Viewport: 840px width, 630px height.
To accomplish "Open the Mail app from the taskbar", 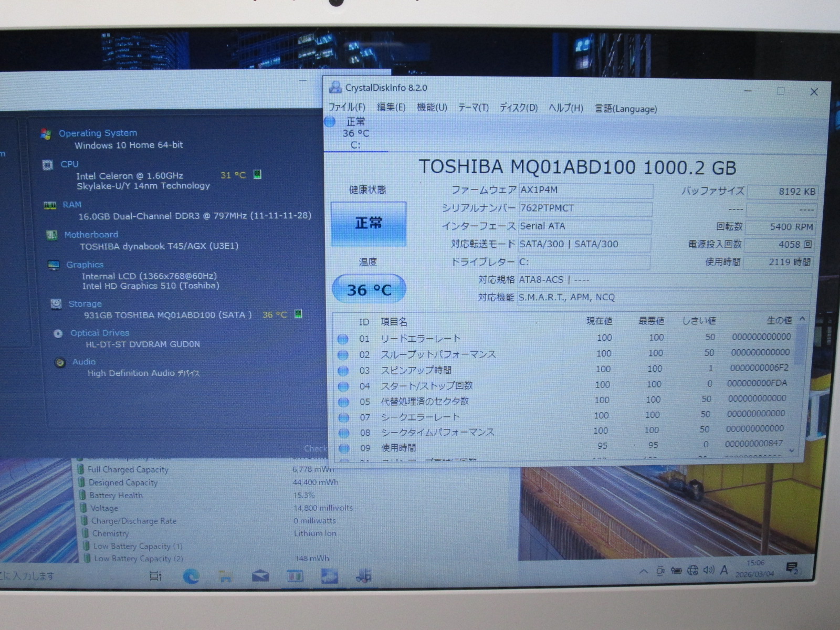I will pyautogui.click(x=260, y=576).
